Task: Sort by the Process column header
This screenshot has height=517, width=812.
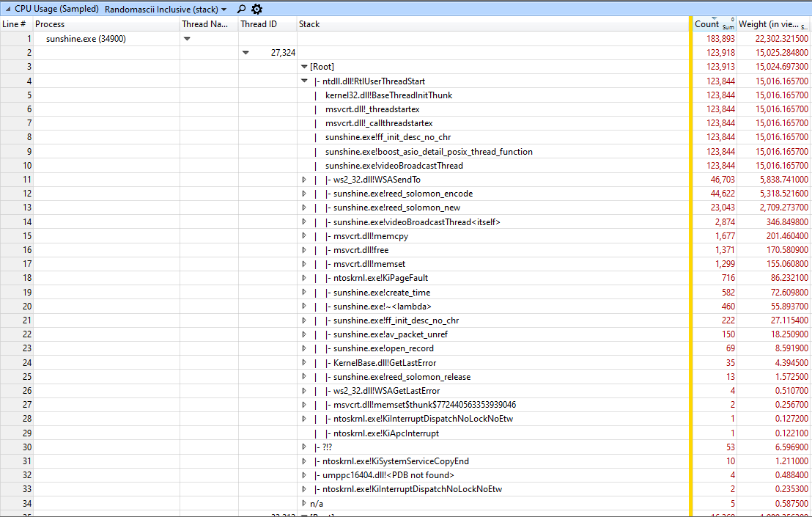Action: click(50, 23)
